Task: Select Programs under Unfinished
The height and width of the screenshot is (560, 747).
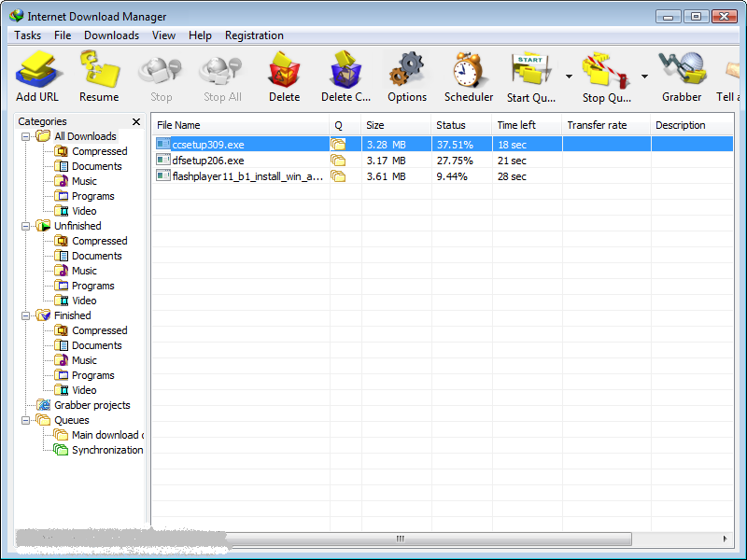Action: pyautogui.click(x=92, y=286)
